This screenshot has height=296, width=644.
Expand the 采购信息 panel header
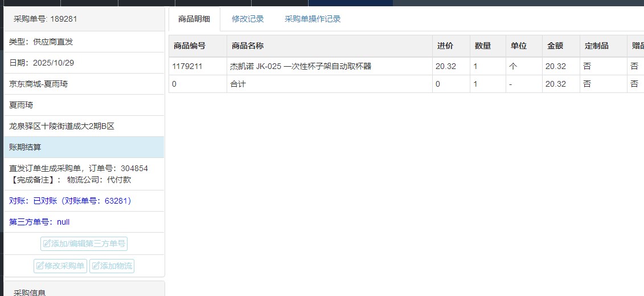pos(30,292)
